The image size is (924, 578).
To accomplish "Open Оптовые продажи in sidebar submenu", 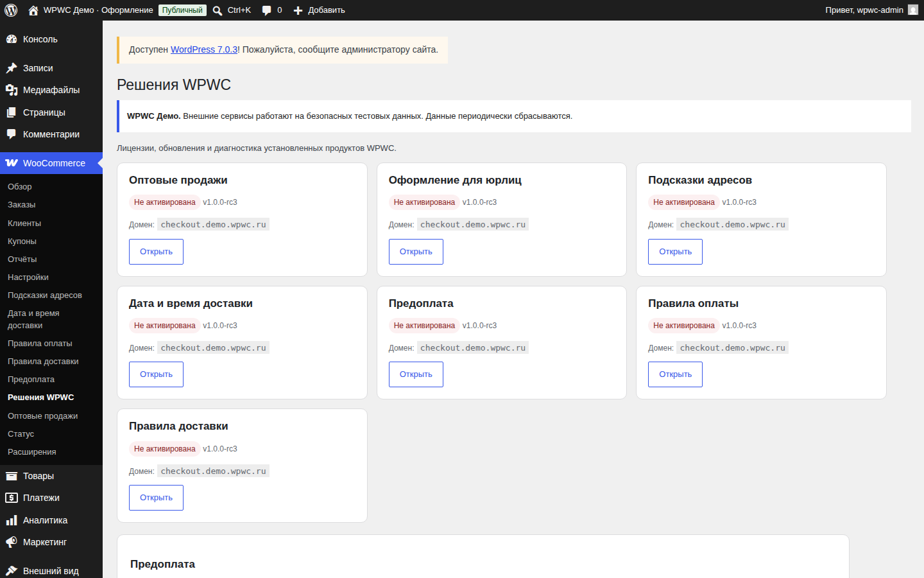I will point(43,416).
